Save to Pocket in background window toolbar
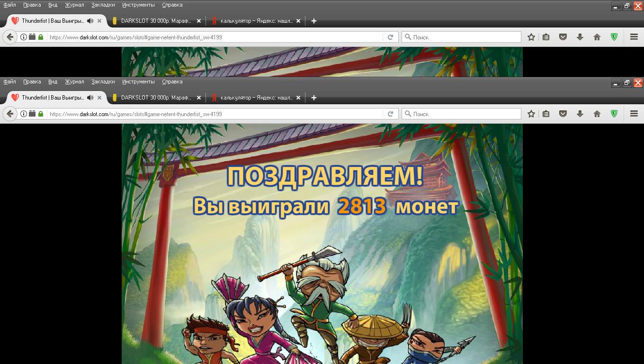This screenshot has width=644, height=364. click(563, 37)
